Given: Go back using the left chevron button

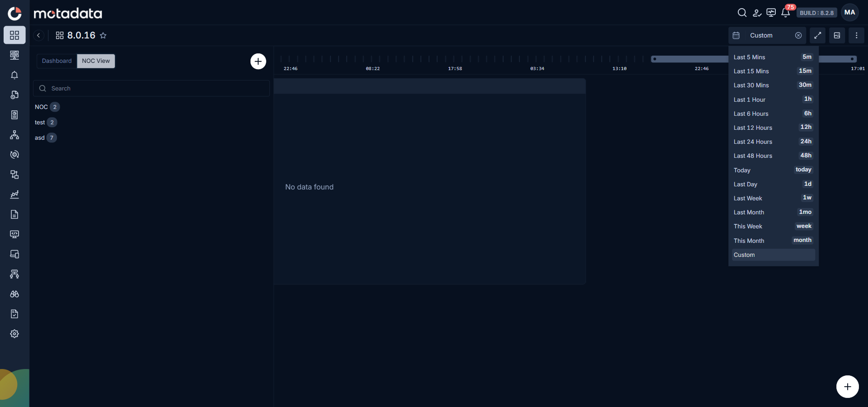Looking at the screenshot, I should coord(38,35).
